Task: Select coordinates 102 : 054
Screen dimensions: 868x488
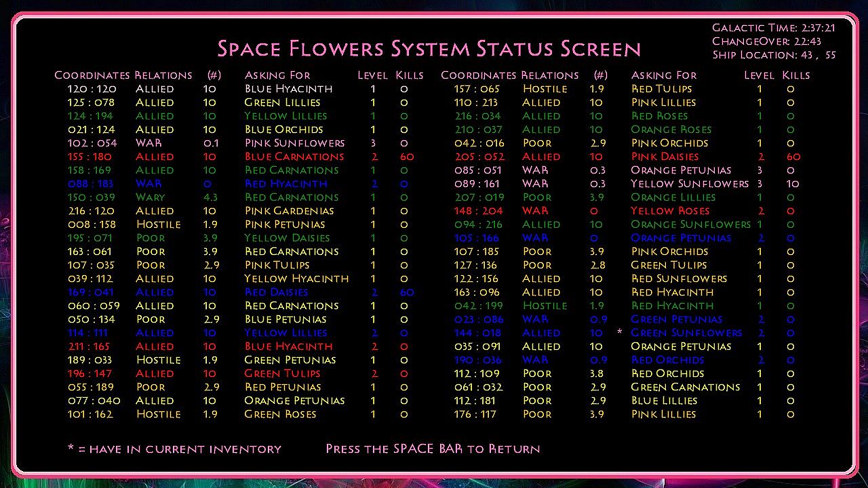Action: click(92, 143)
